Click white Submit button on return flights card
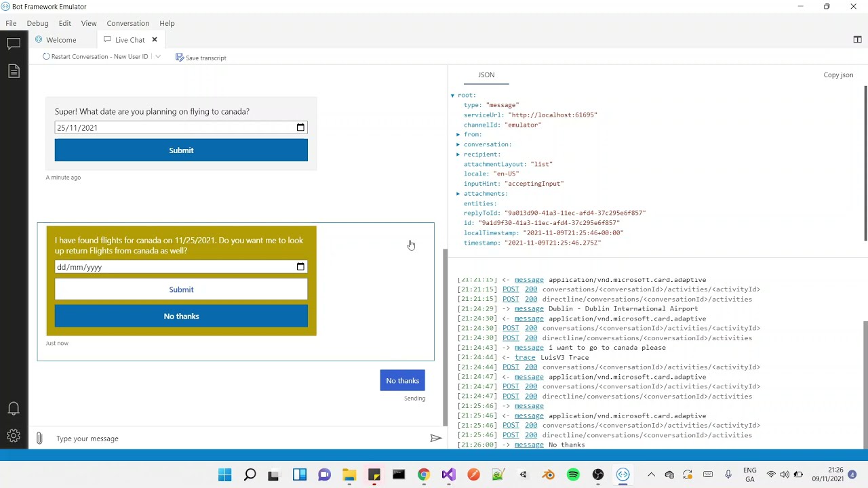The width and height of the screenshot is (868, 488). coord(181,289)
